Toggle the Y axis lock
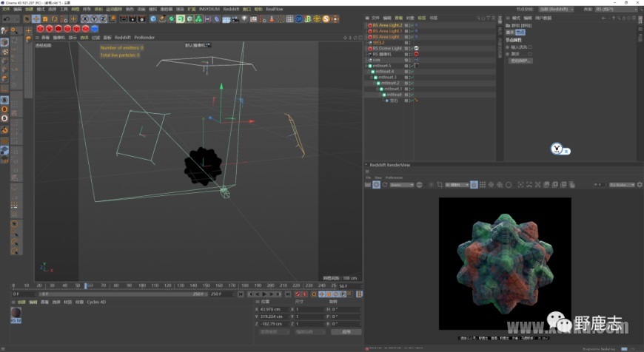Screen dimensions: 644x352 point(94,19)
